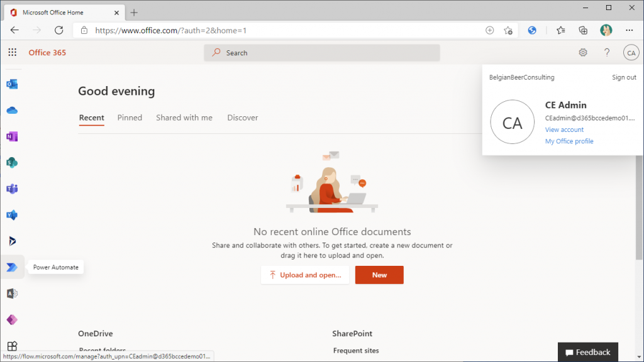Screen dimensions: 644x362
Task: Click the CE Admin name text
Action: (x=565, y=105)
